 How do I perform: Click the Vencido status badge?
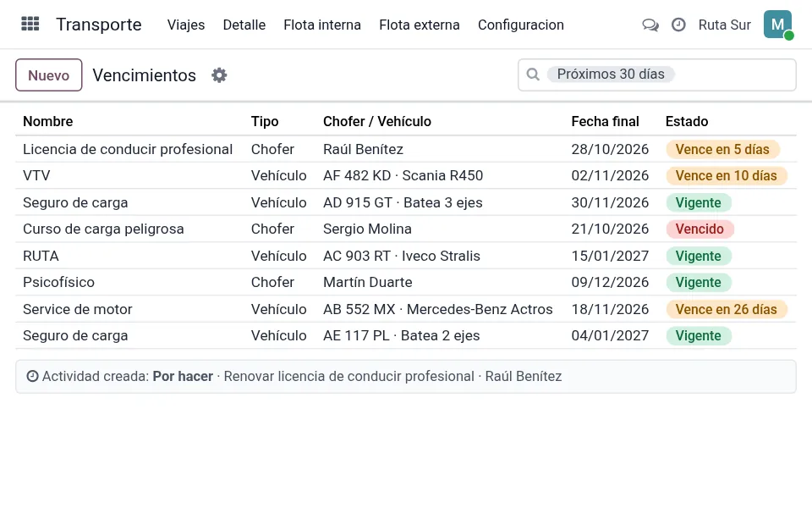click(700, 229)
